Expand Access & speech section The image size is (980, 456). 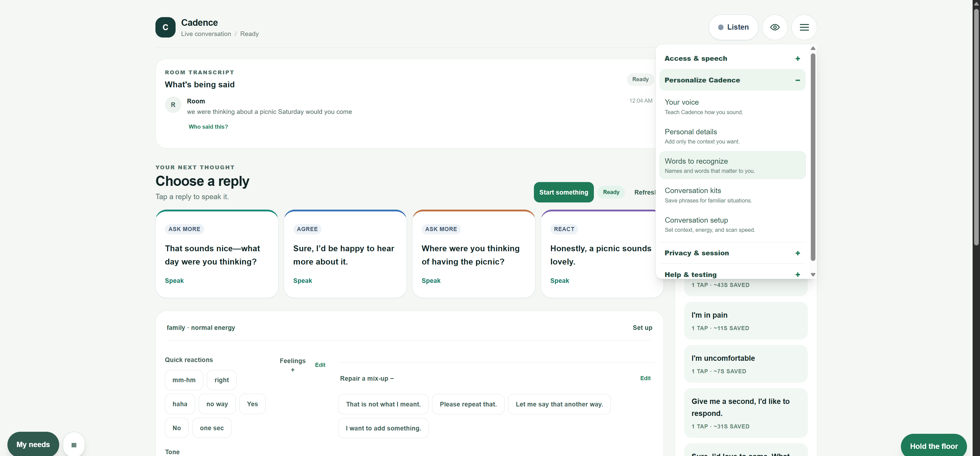pos(732,59)
